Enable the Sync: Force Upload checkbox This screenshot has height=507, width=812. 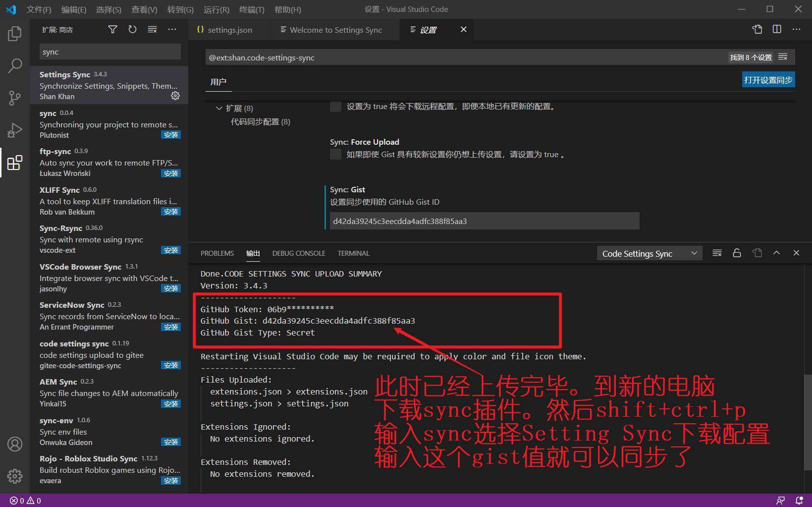(x=335, y=154)
